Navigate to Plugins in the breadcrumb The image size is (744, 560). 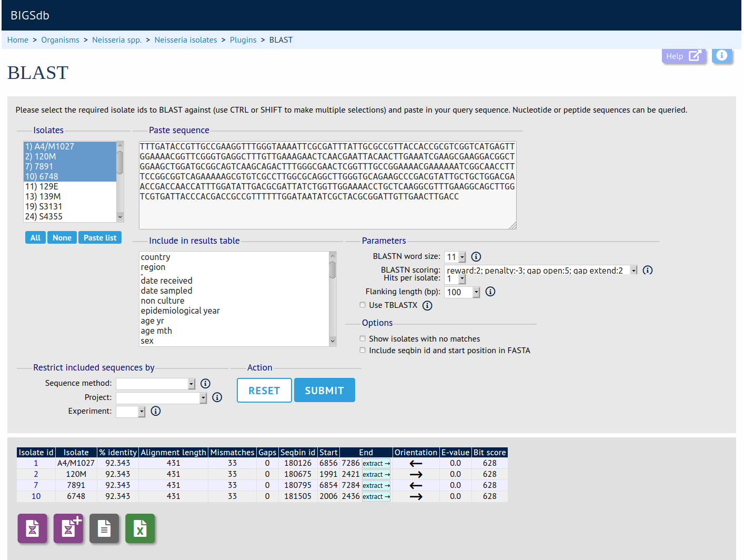click(243, 40)
